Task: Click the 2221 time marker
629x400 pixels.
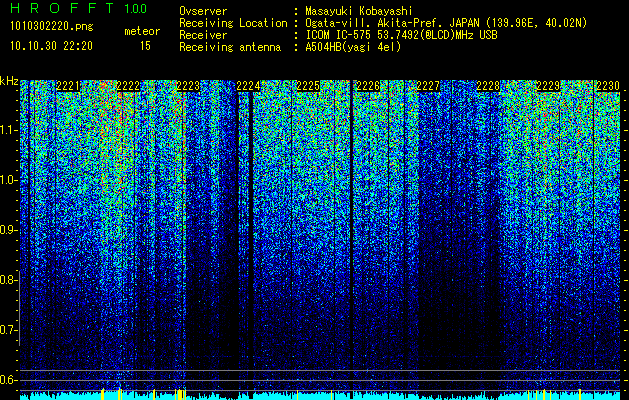Action: 68,86
